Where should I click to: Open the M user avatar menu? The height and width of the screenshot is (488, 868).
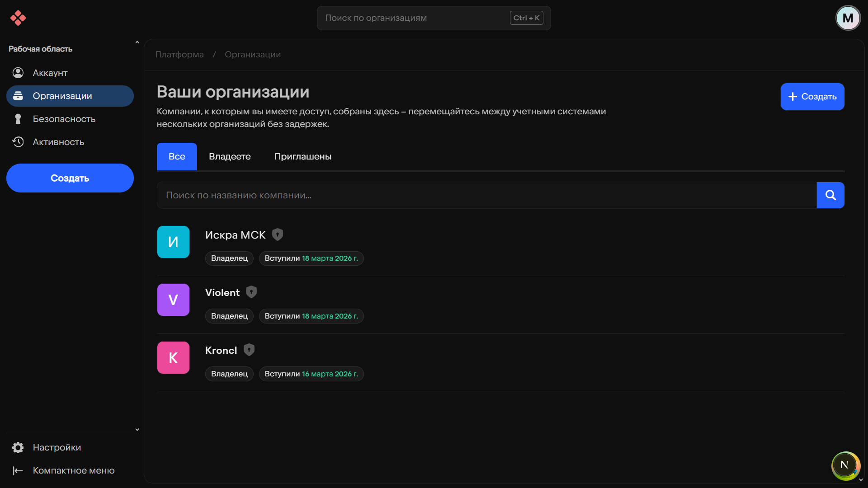pos(848,18)
